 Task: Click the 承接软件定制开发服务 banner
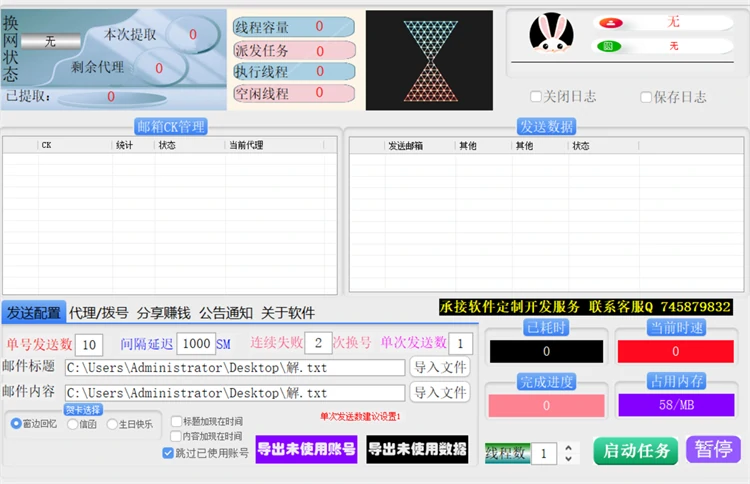pyautogui.click(x=586, y=307)
